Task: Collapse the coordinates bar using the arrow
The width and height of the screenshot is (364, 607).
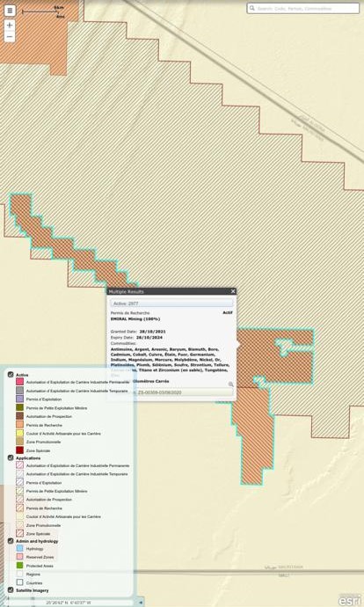Action: (141, 603)
